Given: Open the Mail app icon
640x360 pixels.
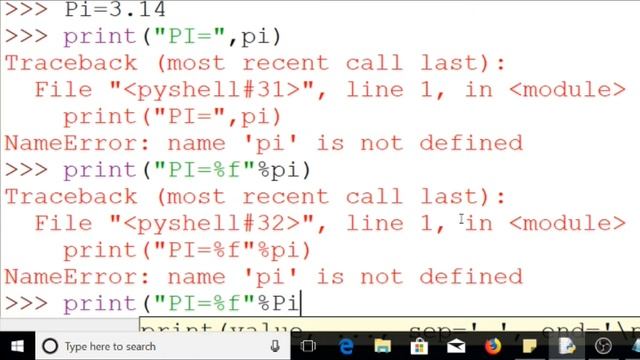Looking at the screenshot, I should pos(456,346).
